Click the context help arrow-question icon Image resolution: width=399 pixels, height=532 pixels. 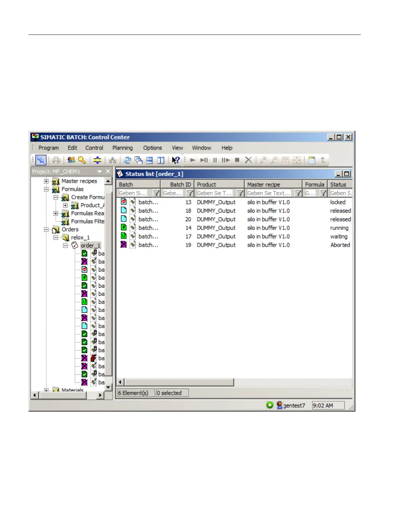tap(176, 160)
